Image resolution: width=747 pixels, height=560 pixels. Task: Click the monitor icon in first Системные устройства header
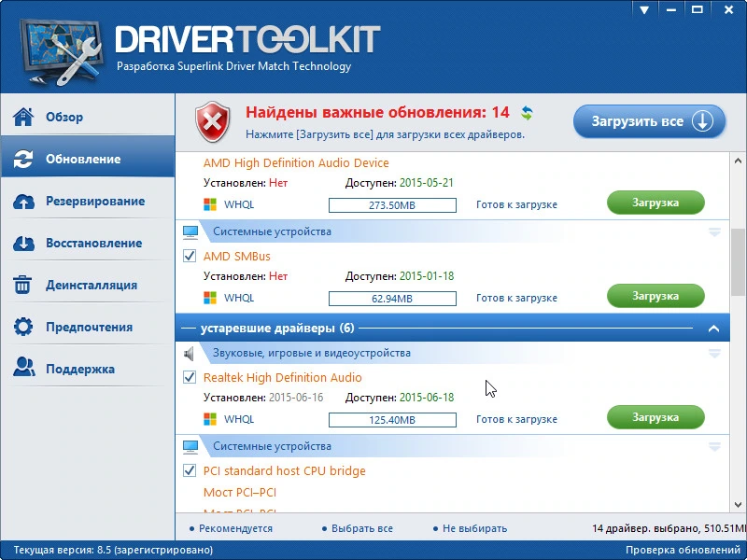point(190,231)
